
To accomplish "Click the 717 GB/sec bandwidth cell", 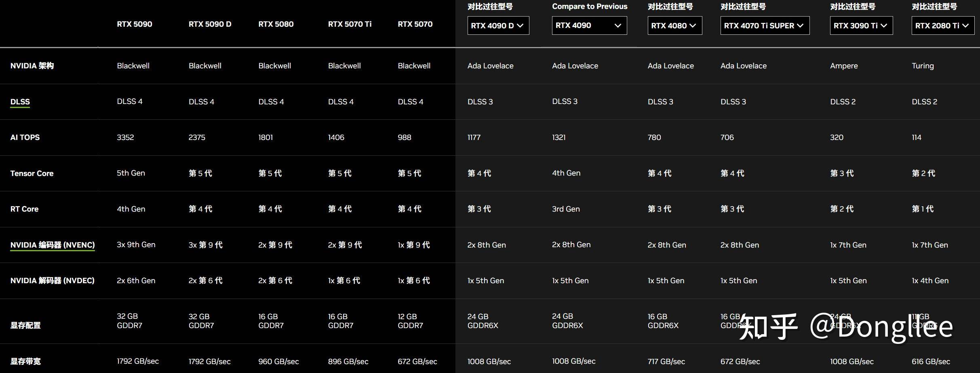I will tap(666, 362).
